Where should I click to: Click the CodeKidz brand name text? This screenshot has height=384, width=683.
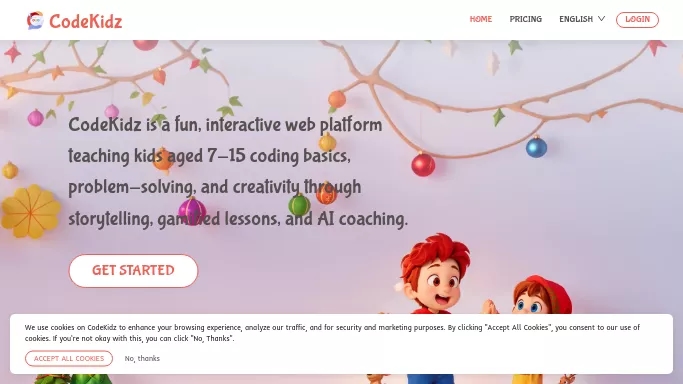click(x=86, y=21)
